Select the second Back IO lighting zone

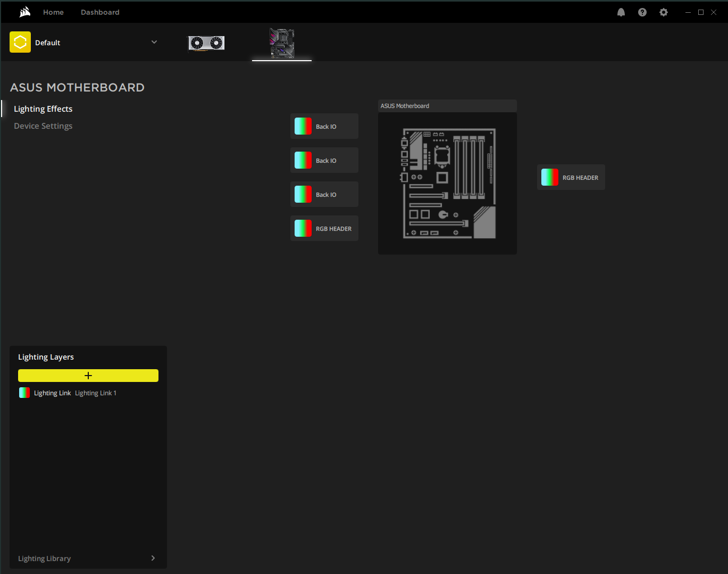(324, 160)
